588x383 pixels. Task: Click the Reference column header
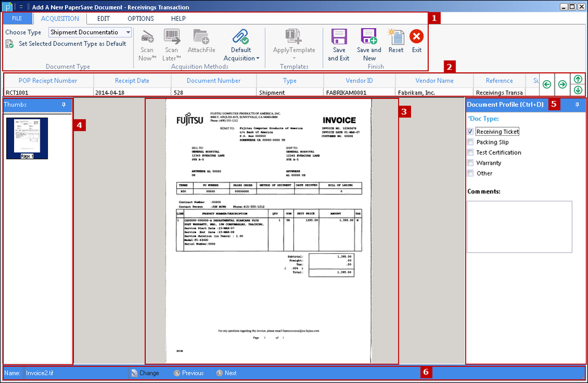pyautogui.click(x=499, y=81)
